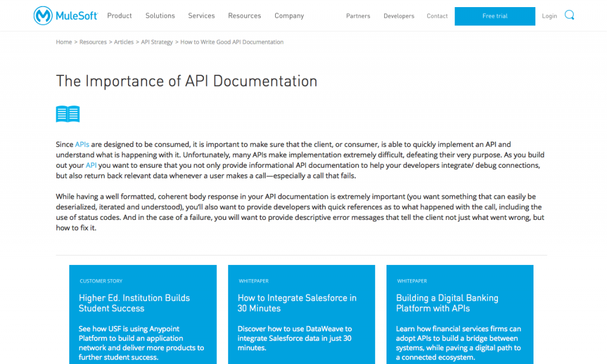The width and height of the screenshot is (607, 364).
Task: Click the blue open book icon
Action: coord(67,113)
